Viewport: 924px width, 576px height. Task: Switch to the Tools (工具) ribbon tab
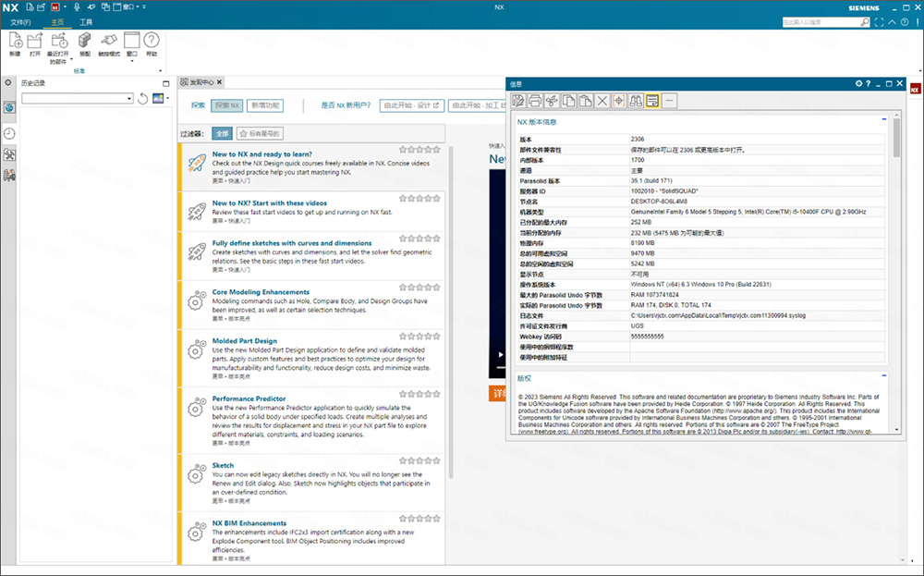coord(86,22)
